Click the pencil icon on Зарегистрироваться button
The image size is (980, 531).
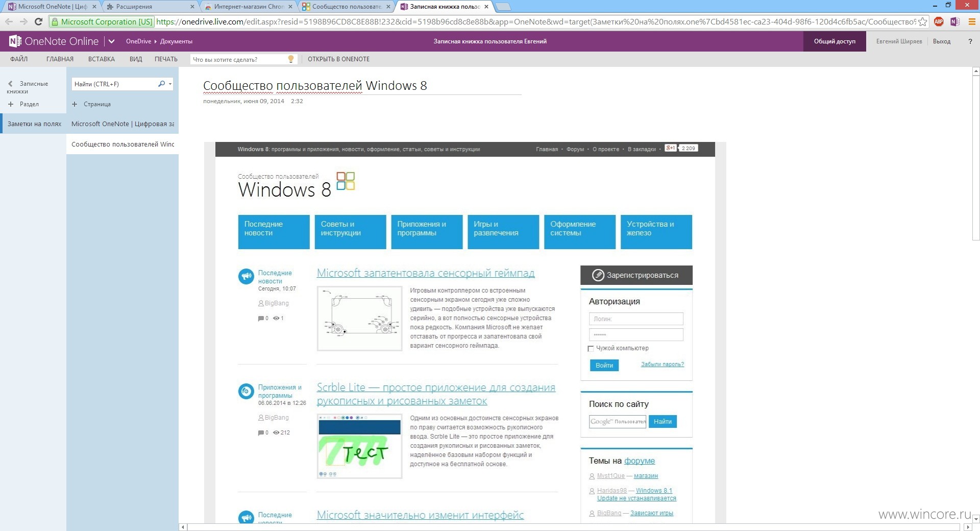(x=598, y=275)
